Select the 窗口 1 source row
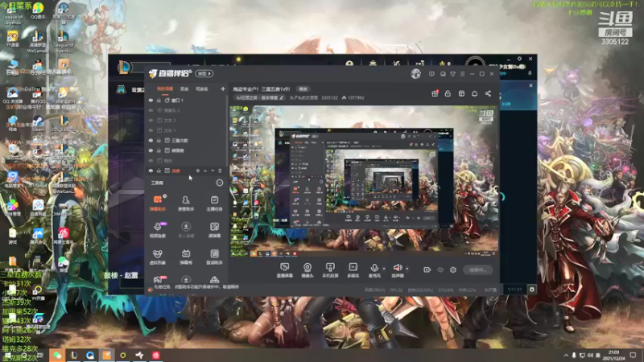The image size is (644, 362). pos(186,100)
